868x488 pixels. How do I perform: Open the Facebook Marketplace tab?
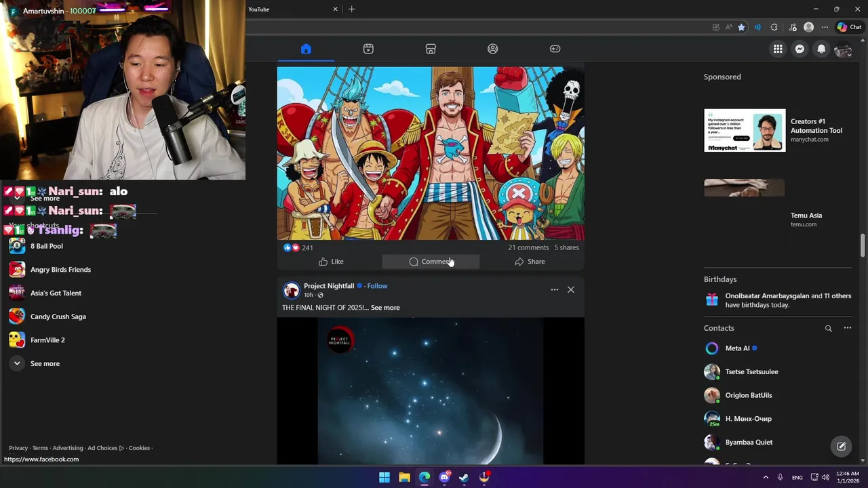[x=431, y=49]
